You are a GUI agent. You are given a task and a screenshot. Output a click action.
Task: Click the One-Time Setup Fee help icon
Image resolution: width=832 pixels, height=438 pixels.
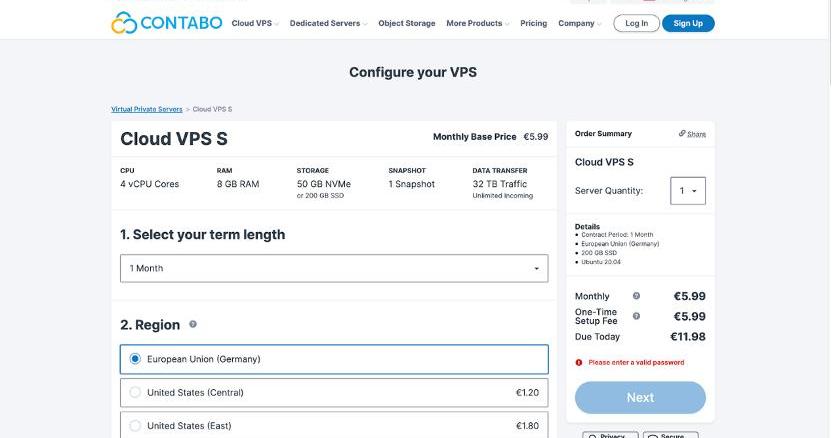point(636,316)
